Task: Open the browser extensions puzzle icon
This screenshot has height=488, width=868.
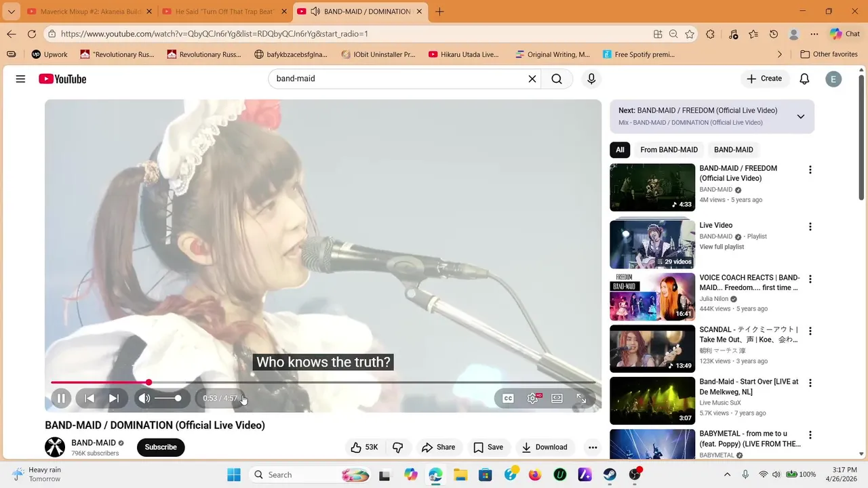Action: point(710,34)
